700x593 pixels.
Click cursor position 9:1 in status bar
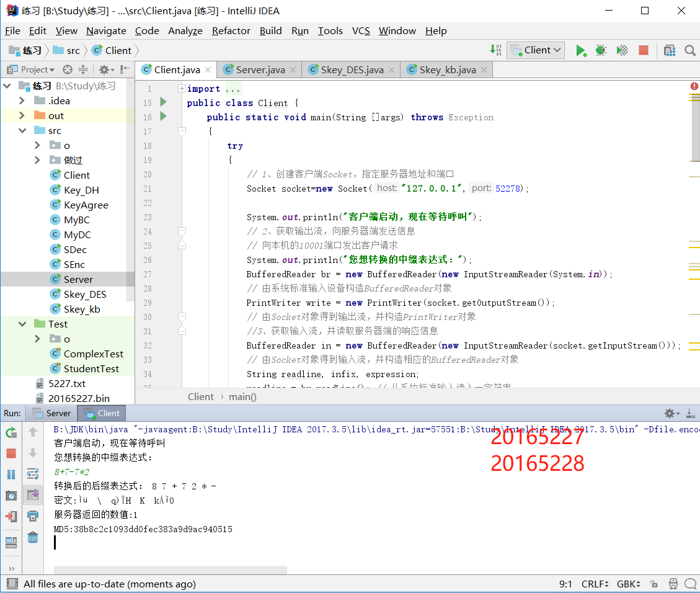click(x=565, y=584)
